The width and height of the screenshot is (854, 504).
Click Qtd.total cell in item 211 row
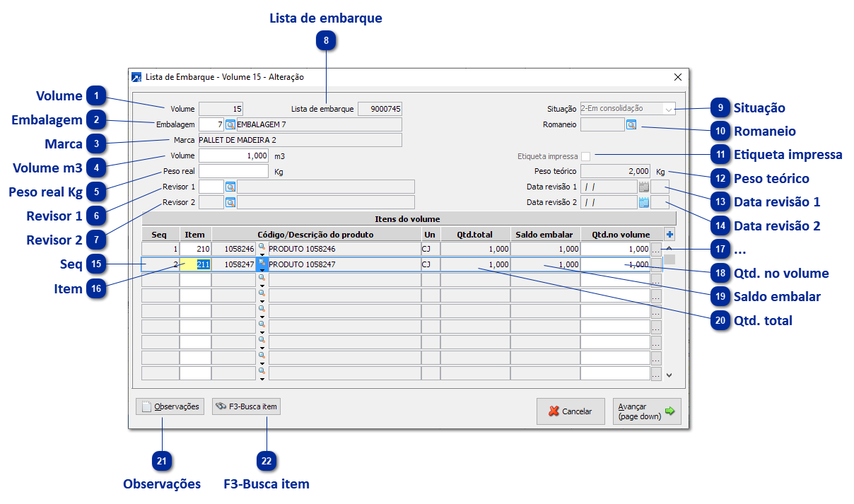point(475,264)
